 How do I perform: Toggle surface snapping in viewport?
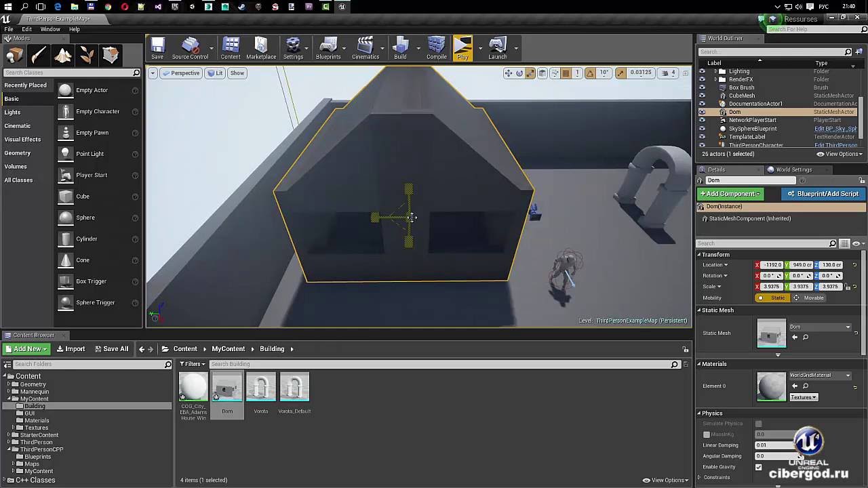pyautogui.click(x=555, y=73)
